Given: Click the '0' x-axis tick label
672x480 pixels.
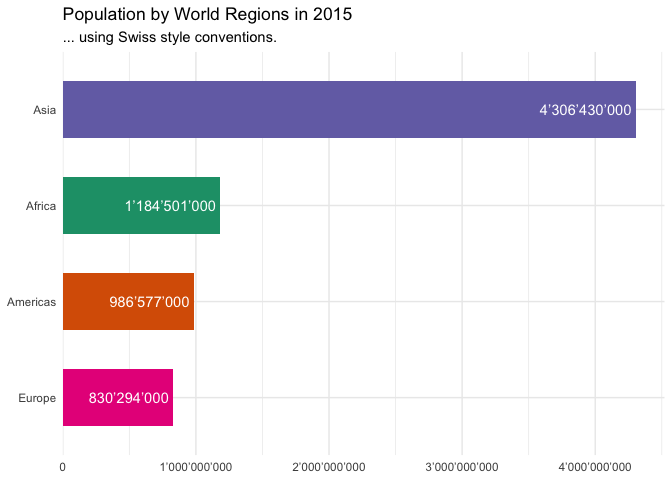Looking at the screenshot, I should point(63,466).
